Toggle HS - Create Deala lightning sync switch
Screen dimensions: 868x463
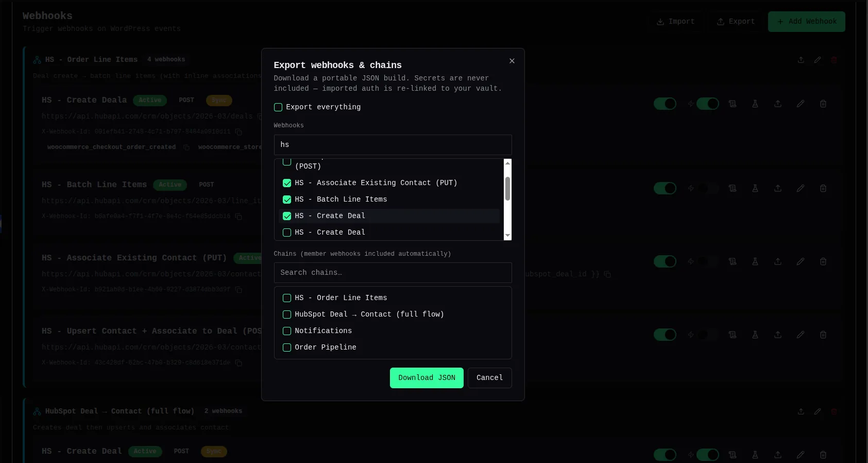tap(708, 104)
